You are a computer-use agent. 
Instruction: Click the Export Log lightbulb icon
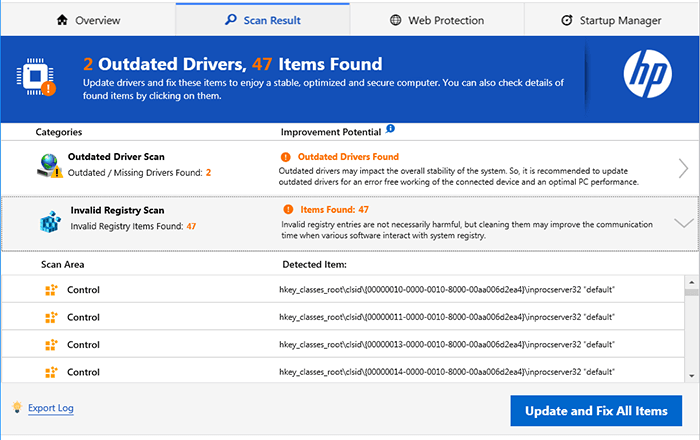16,407
